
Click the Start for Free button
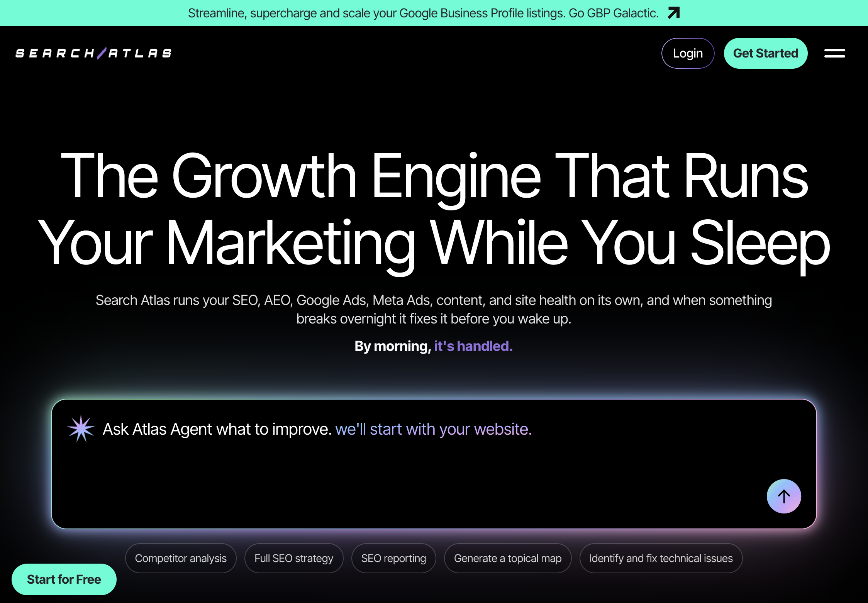64,579
